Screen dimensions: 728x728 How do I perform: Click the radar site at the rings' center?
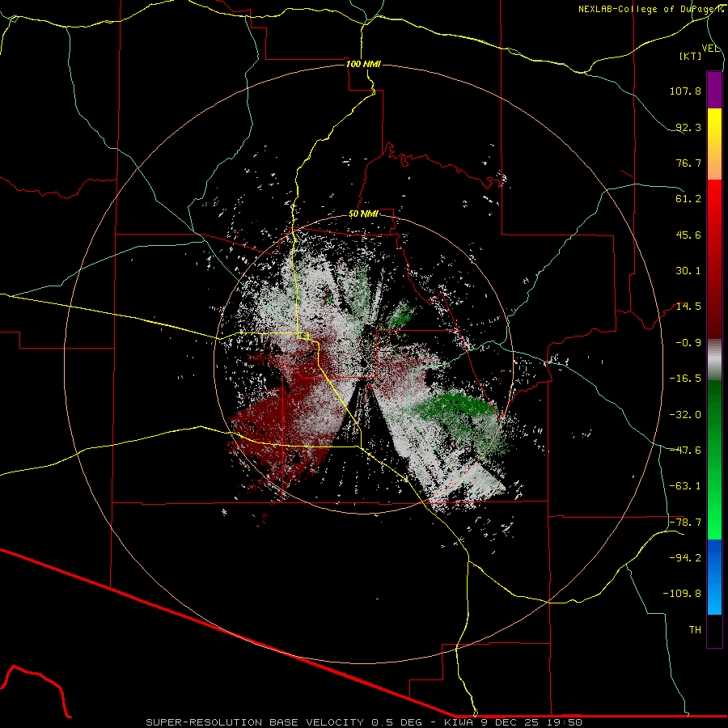[363, 363]
